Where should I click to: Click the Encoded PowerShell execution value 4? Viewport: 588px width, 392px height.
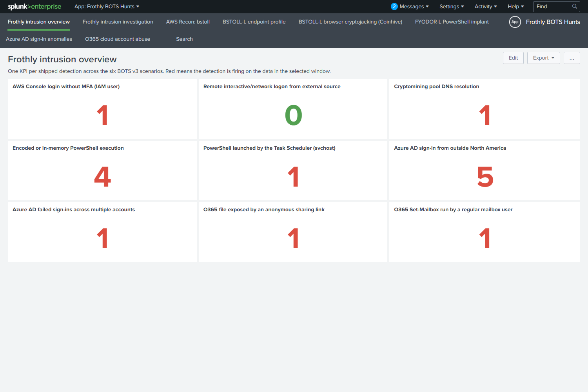[x=102, y=177]
